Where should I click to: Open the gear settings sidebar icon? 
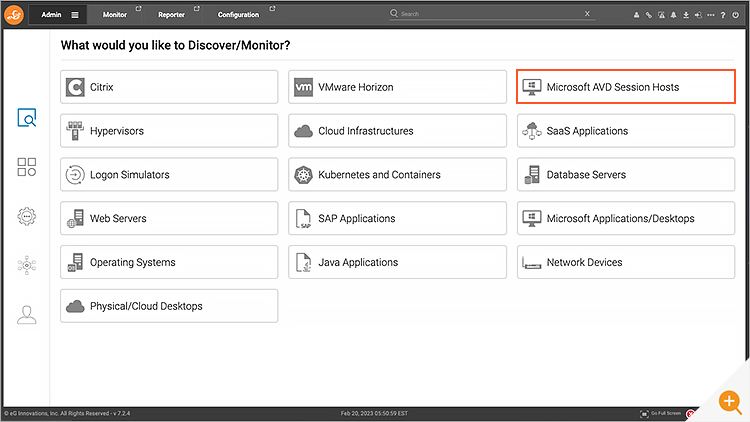(27, 216)
